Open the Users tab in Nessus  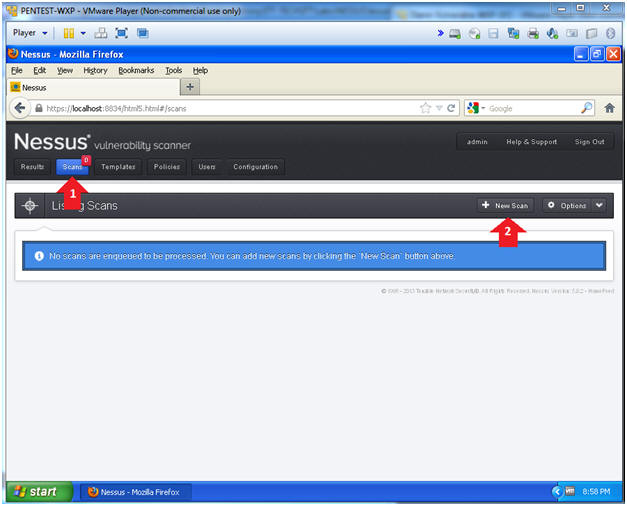point(207,167)
